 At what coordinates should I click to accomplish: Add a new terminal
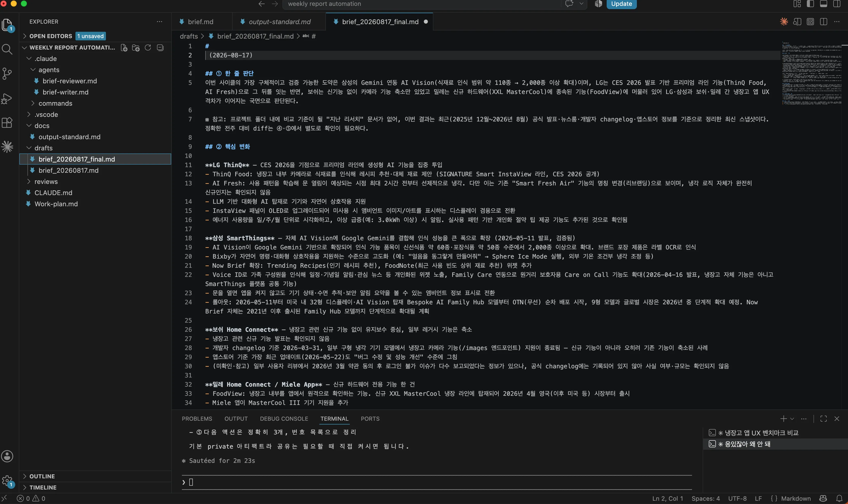pos(783,419)
